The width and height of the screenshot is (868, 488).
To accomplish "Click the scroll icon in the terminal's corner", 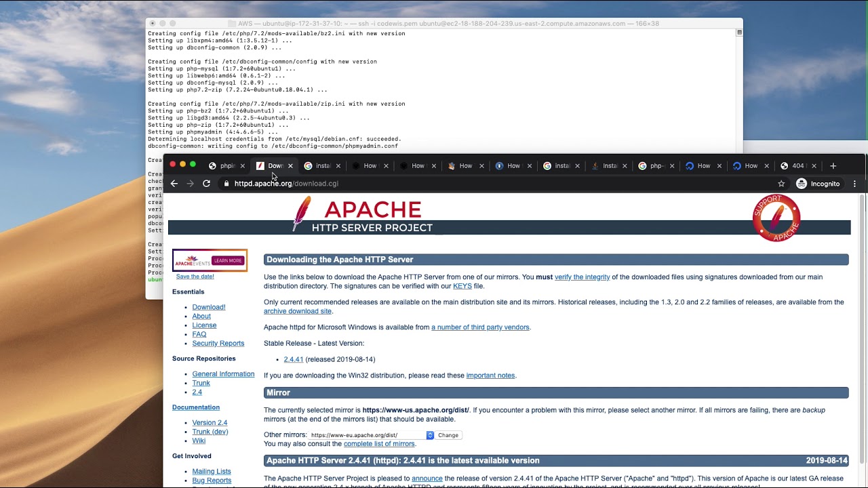I will [x=739, y=33].
